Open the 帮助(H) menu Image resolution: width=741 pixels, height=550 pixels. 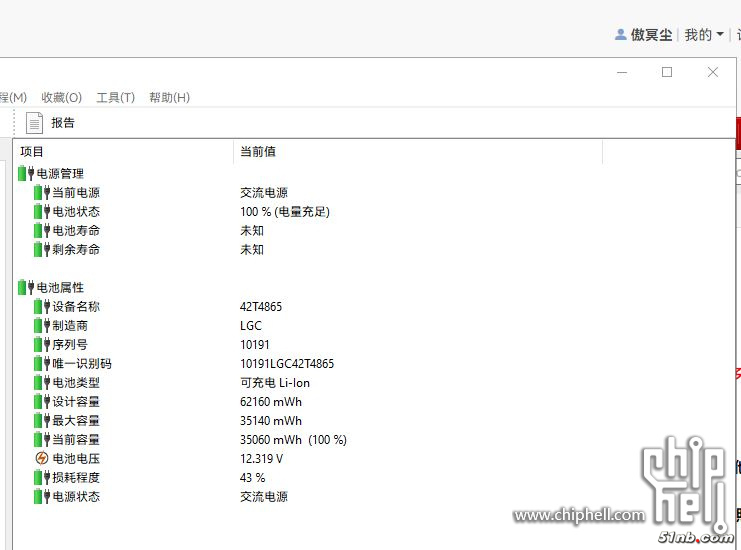click(169, 97)
